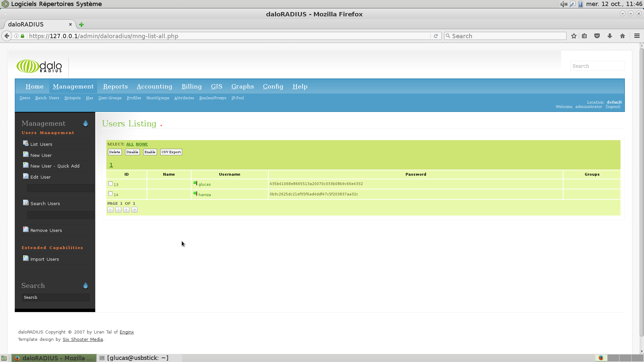Expand the Accounting navigation menu

154,86
